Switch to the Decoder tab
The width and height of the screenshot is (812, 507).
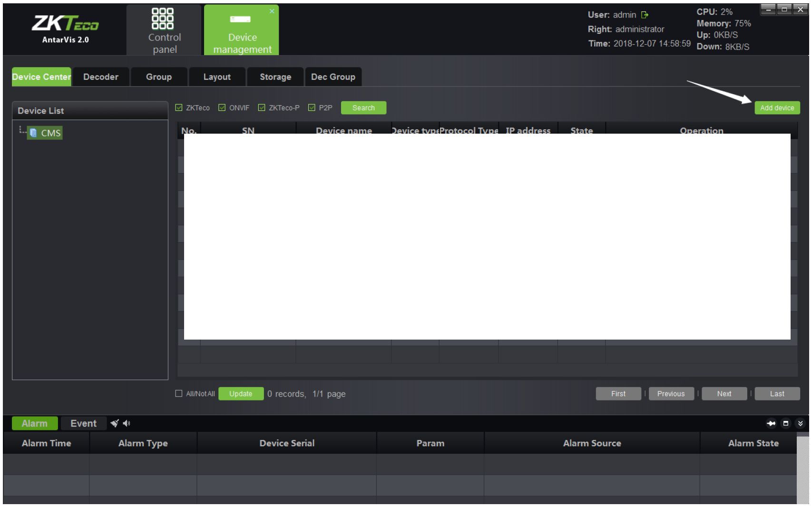pyautogui.click(x=101, y=77)
